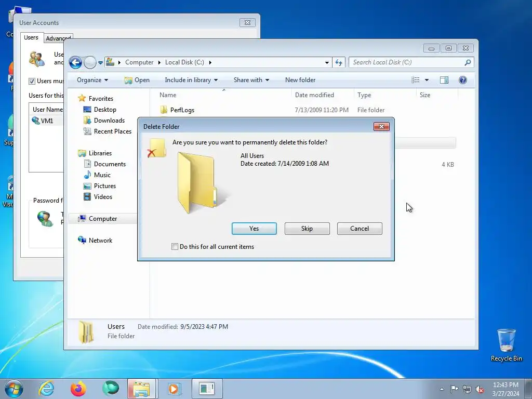The width and height of the screenshot is (532, 399).
Task: Open the address bar history dropdown
Action: tap(327, 62)
